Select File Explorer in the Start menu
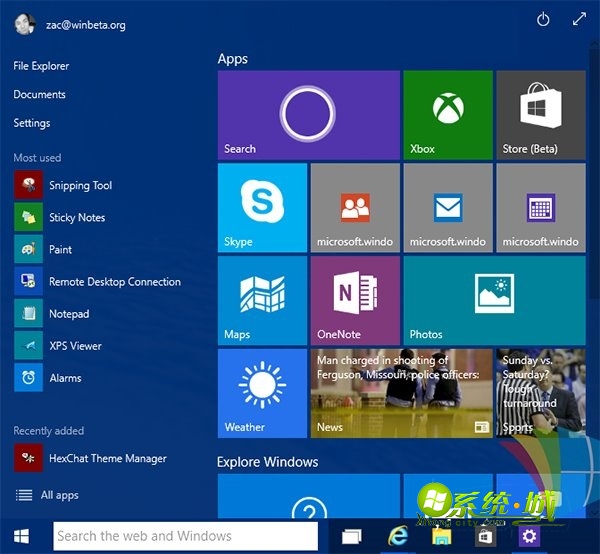Screen dimensions: 600x554 [x=41, y=66]
